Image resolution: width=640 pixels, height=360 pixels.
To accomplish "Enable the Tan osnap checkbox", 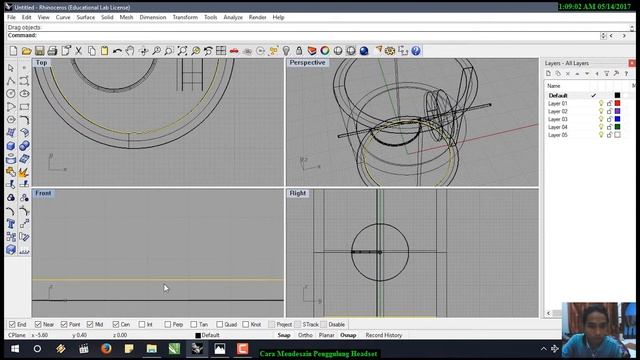I will click(193, 324).
